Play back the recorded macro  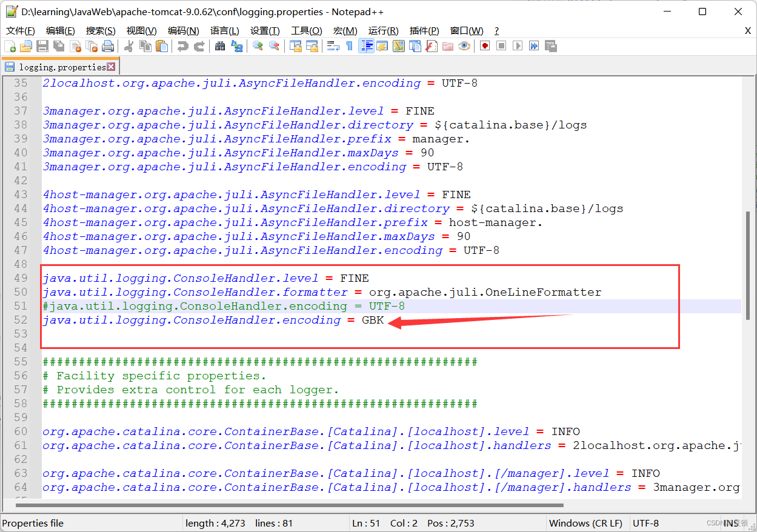coord(518,46)
